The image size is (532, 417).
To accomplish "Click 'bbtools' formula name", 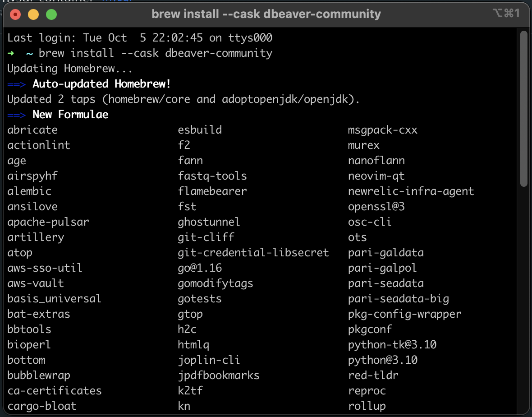I will [29, 329].
